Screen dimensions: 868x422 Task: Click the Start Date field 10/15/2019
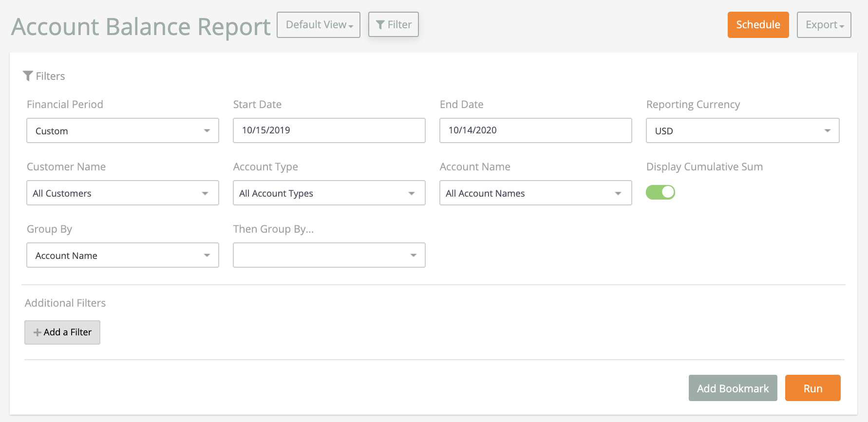point(329,130)
